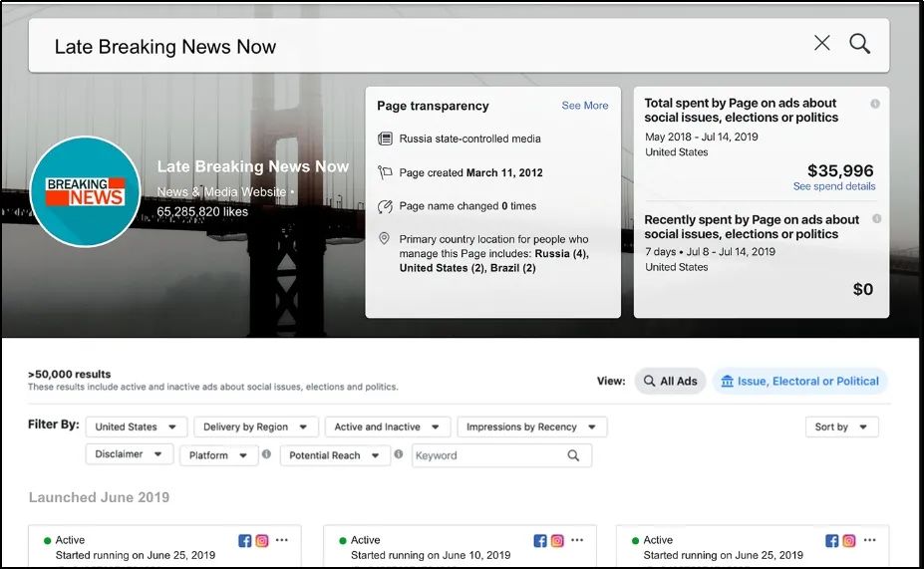Click the Late Breaking News Now page title

click(x=253, y=166)
